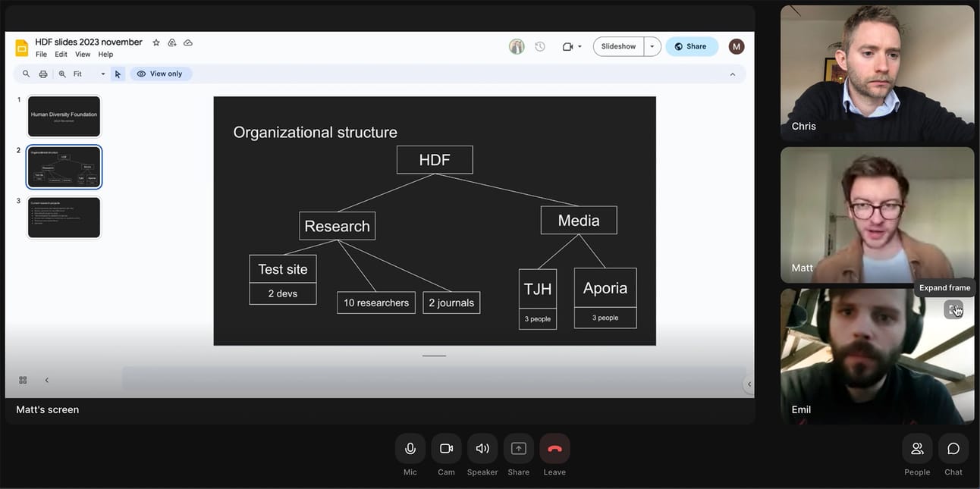Select the pointer cursor tool
The image size is (980, 489).
click(x=118, y=74)
